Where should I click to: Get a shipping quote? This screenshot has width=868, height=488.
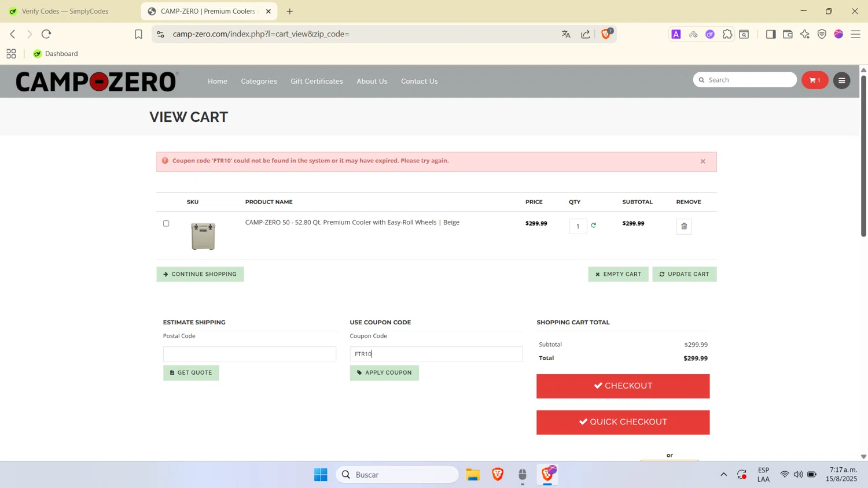(x=191, y=373)
